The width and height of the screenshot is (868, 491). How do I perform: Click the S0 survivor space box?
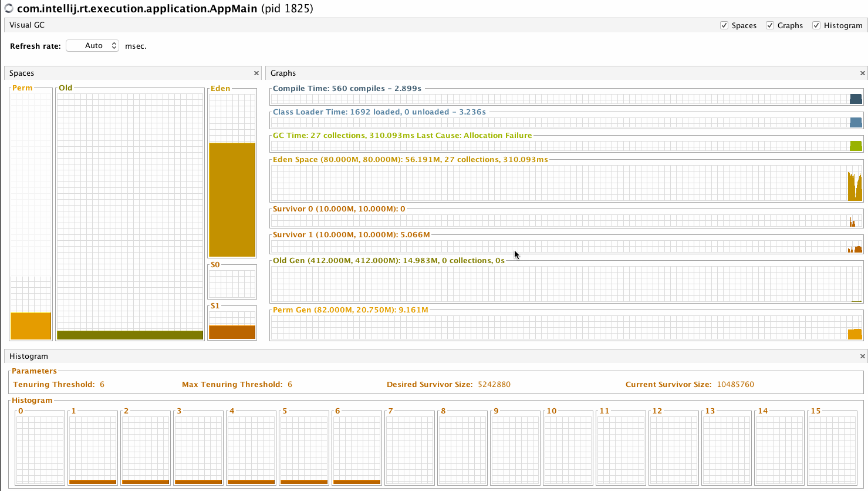click(x=232, y=284)
